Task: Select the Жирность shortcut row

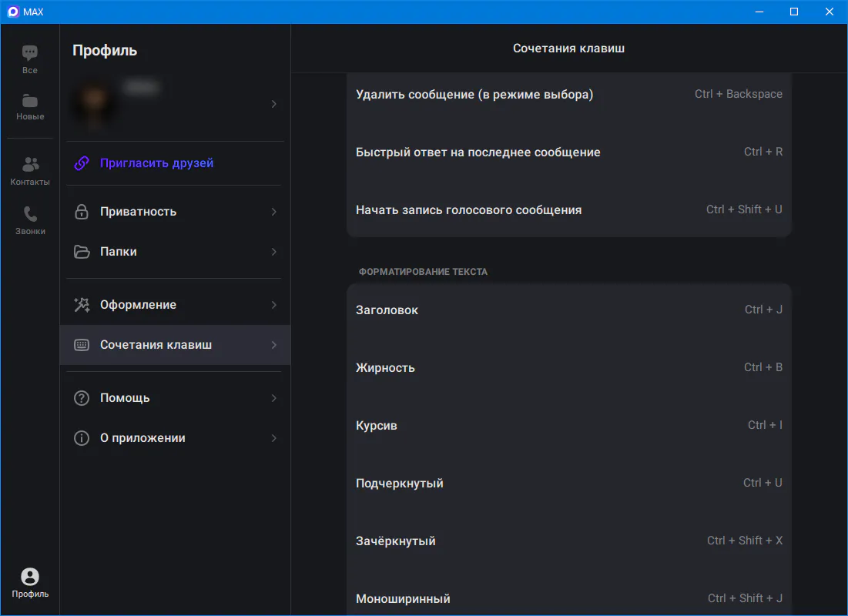Action: (x=568, y=367)
